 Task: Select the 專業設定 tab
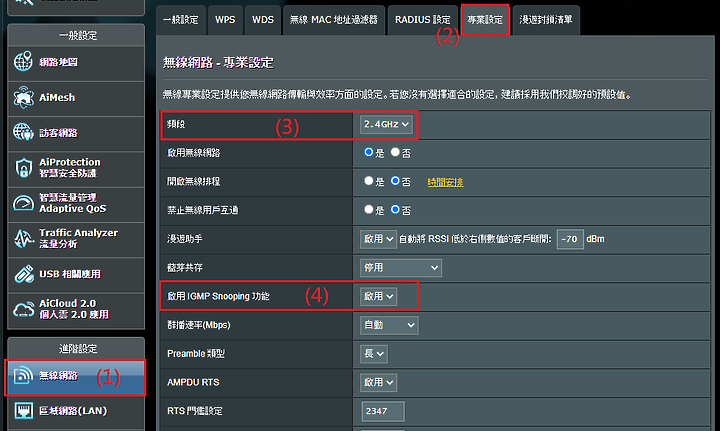(x=485, y=20)
